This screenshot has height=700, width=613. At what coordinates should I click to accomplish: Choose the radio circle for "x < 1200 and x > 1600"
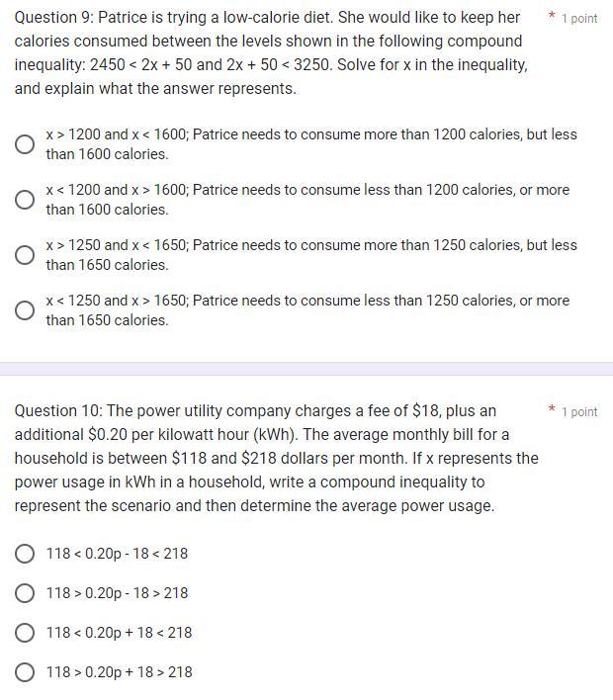(x=26, y=200)
